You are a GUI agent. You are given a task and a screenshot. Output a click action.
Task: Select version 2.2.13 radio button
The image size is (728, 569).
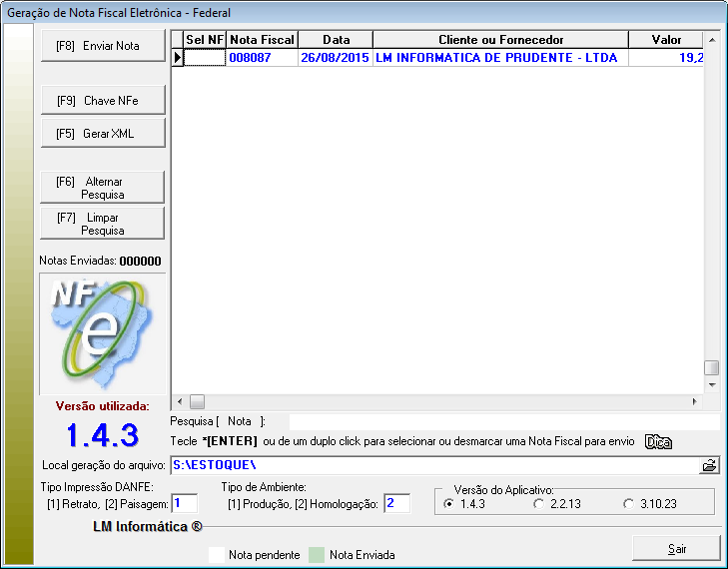[x=539, y=504]
